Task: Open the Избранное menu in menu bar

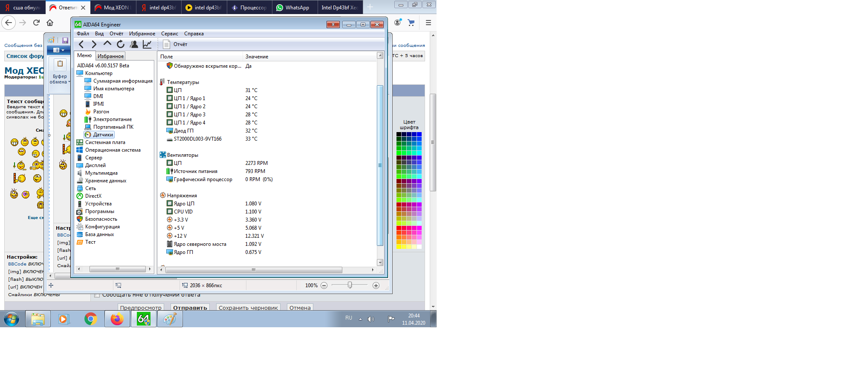Action: point(142,34)
